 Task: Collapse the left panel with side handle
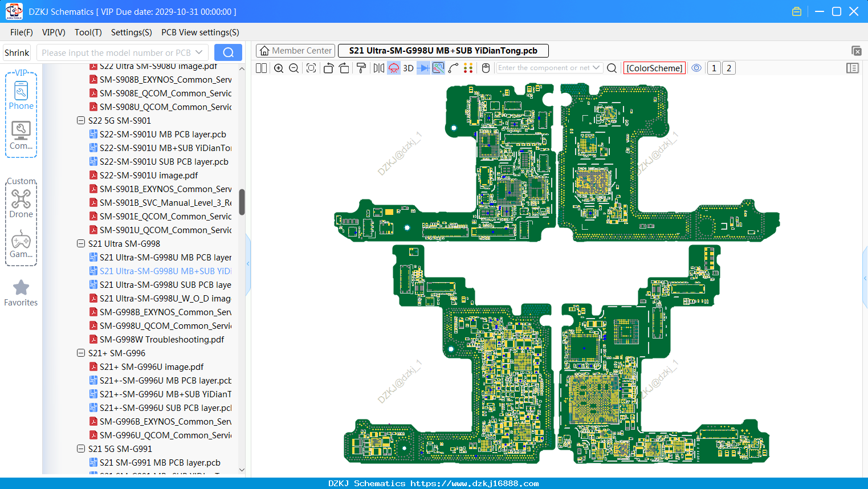pyautogui.click(x=248, y=264)
